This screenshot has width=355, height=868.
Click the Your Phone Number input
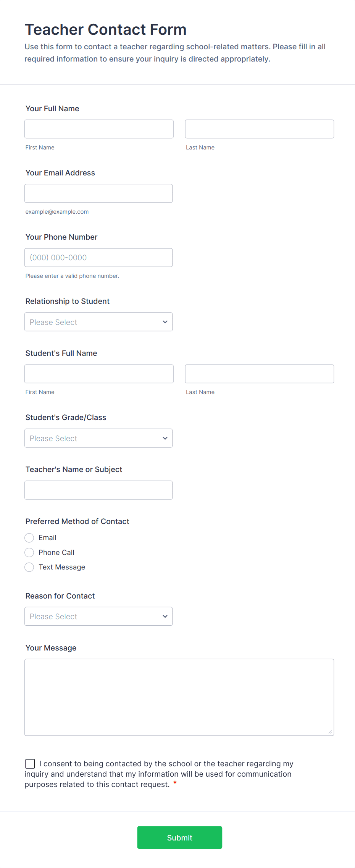tap(98, 258)
